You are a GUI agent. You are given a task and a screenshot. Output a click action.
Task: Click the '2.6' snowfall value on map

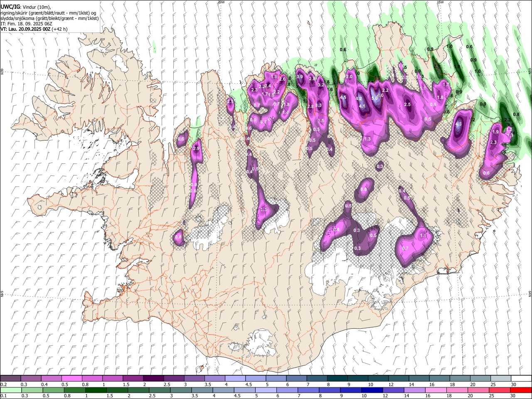point(282,79)
